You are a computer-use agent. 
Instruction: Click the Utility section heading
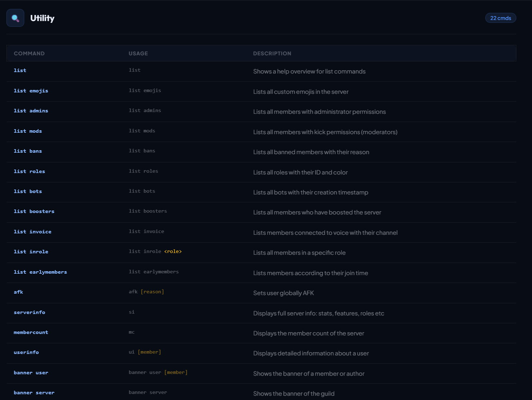click(x=42, y=18)
